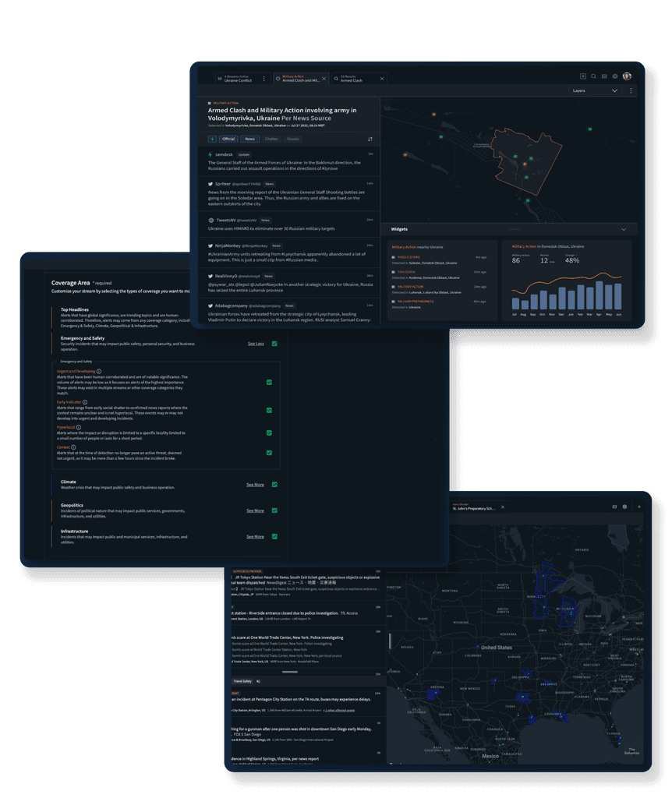Image resolution: width=672 pixels, height=798 pixels.
Task: Click the info icon next to Hyperlocal
Action: click(x=78, y=426)
